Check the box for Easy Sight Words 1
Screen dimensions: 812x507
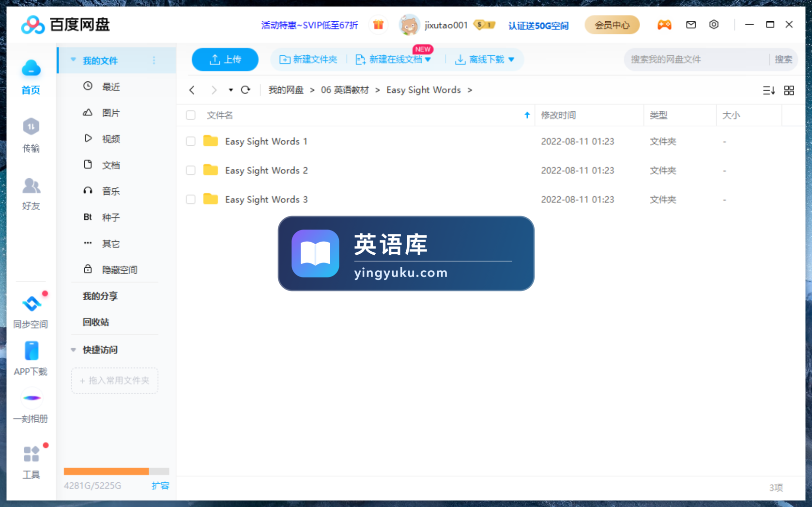191,141
